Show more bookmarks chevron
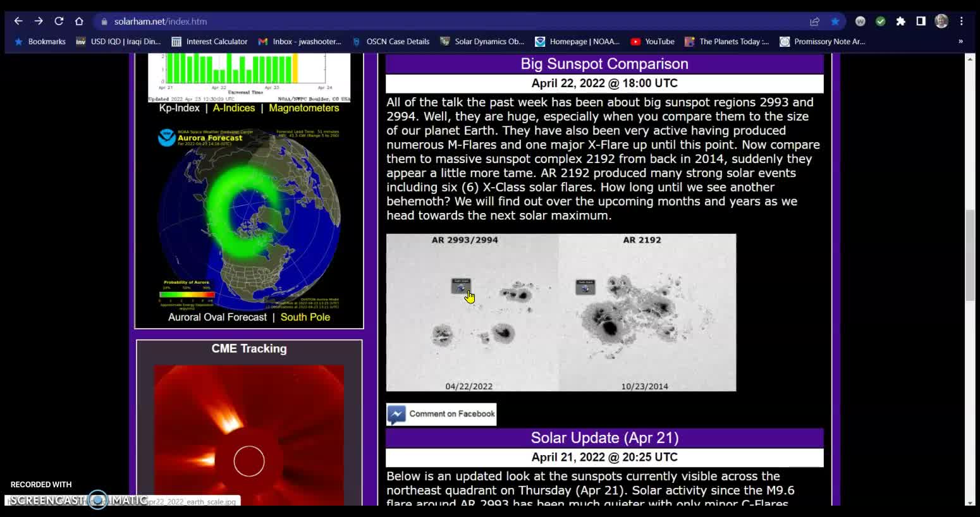 coord(960,42)
